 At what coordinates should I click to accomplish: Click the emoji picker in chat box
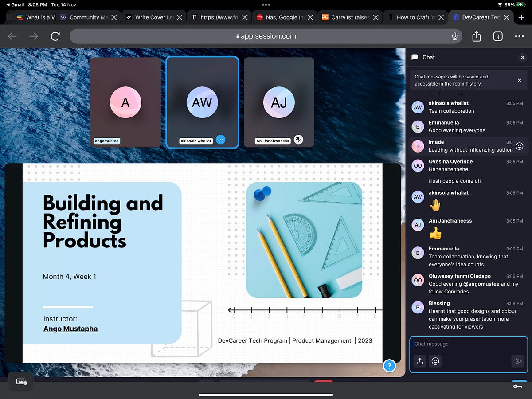click(436, 361)
